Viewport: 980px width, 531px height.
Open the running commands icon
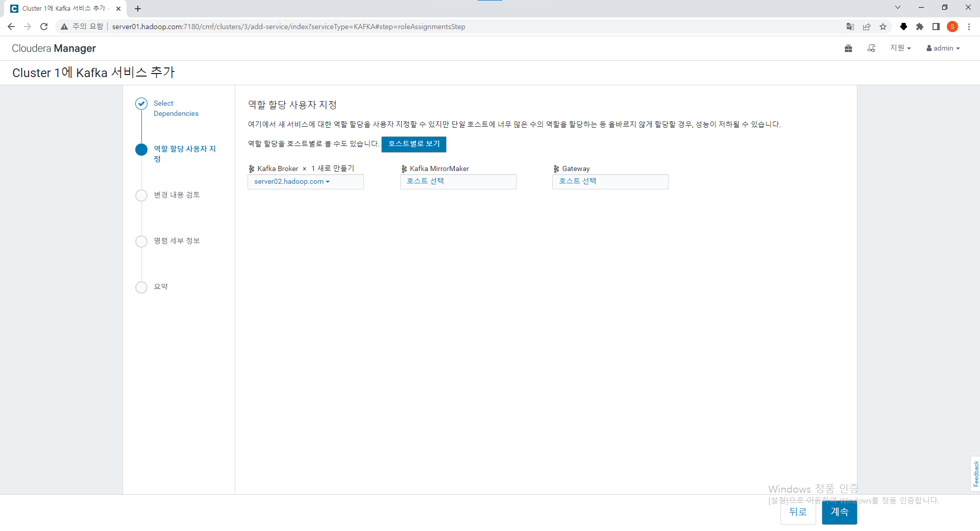point(871,48)
